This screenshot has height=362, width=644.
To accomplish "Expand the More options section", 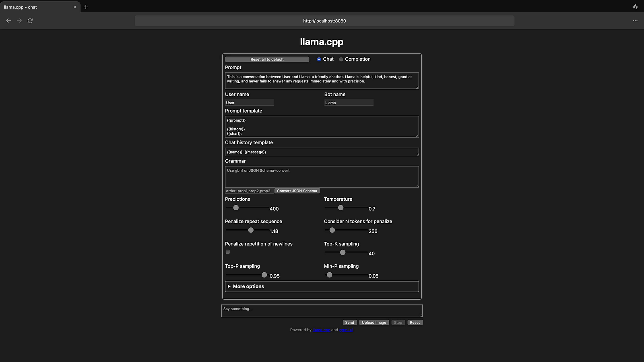I will (x=248, y=286).
